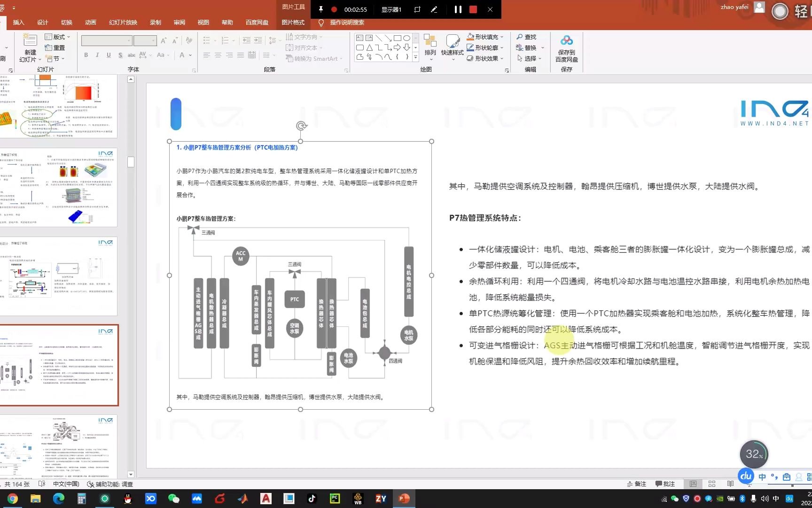The image size is (812, 508).
Task: Click the New Slide (新建幻灯片) icon
Action: click(x=30, y=41)
